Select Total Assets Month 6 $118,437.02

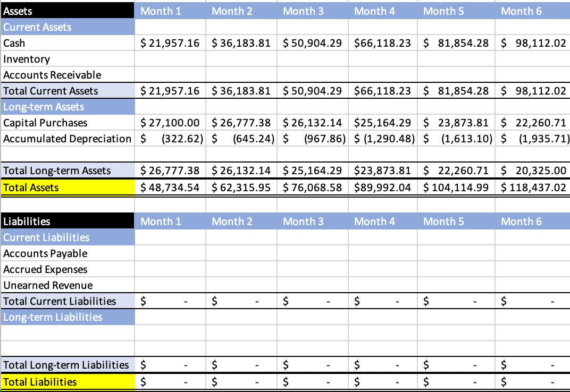point(533,188)
